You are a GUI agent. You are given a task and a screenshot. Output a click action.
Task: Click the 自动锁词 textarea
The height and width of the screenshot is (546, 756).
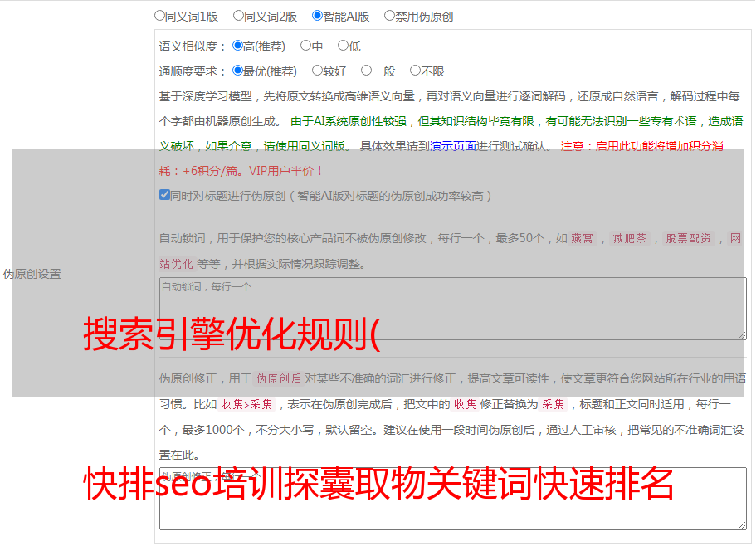(453, 309)
